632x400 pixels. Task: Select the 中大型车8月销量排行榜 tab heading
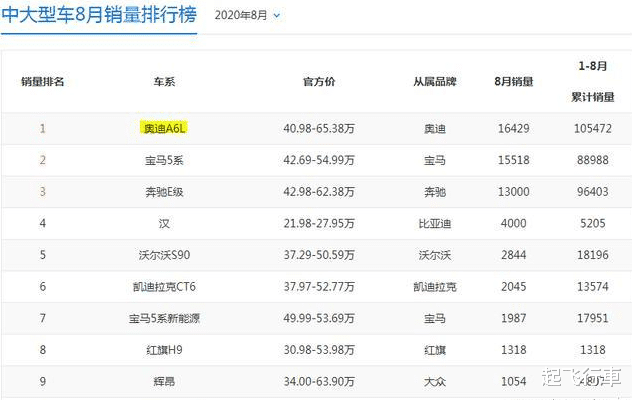[x=99, y=15]
